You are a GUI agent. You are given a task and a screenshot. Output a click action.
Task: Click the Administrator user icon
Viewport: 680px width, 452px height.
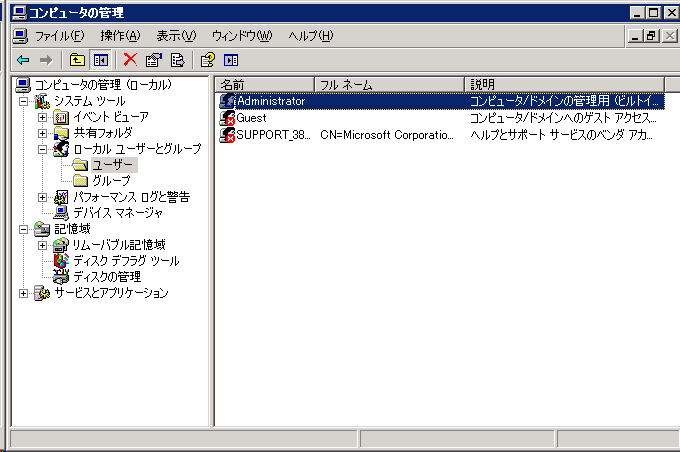(227, 101)
